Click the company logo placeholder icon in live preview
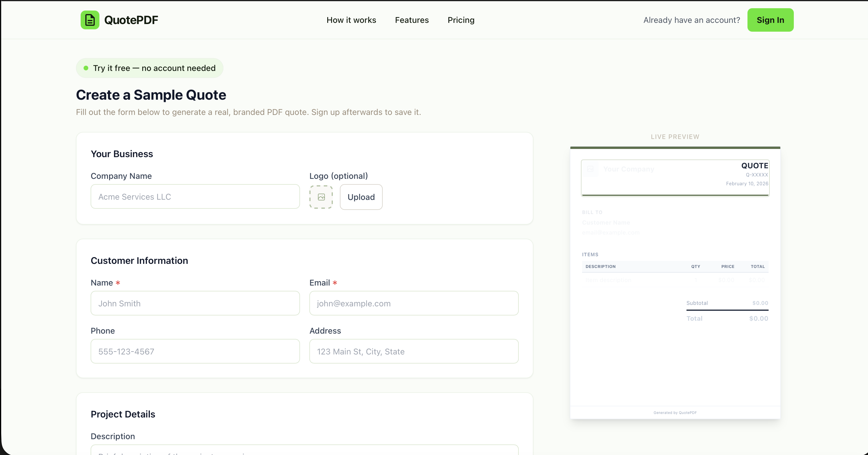The height and width of the screenshot is (455, 868). pyautogui.click(x=590, y=169)
